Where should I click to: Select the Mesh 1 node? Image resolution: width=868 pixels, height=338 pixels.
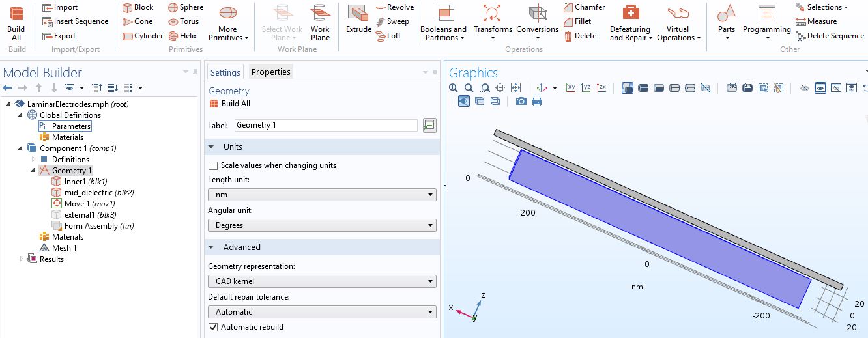pyautogui.click(x=58, y=248)
